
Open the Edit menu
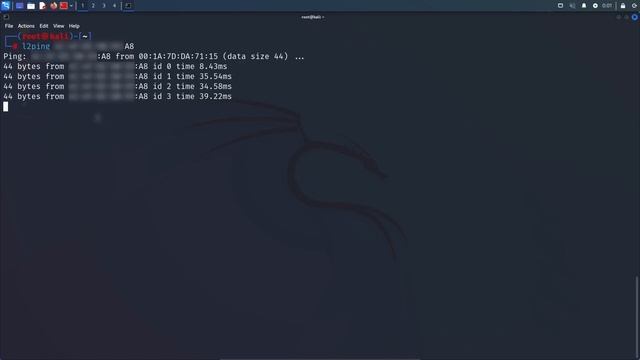click(x=44, y=26)
